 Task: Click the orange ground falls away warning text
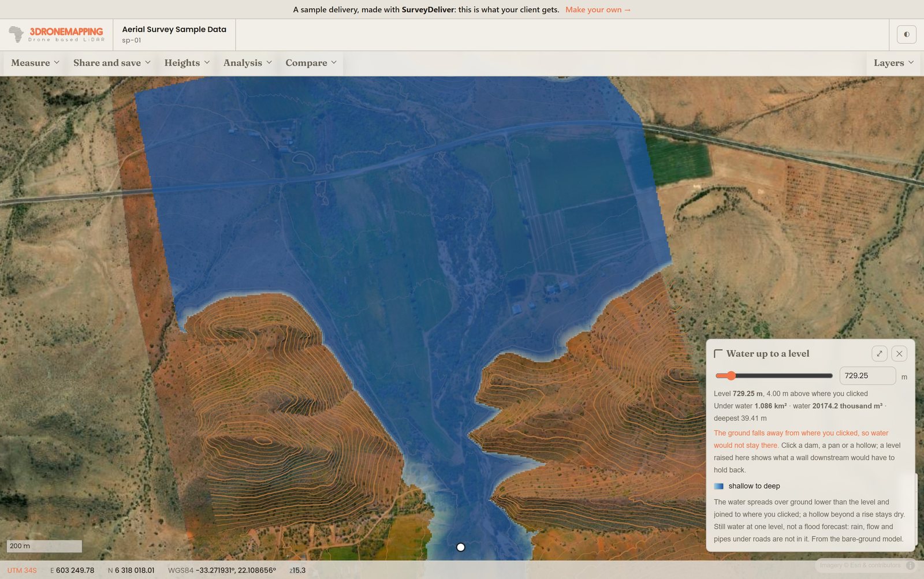pyautogui.click(x=801, y=439)
